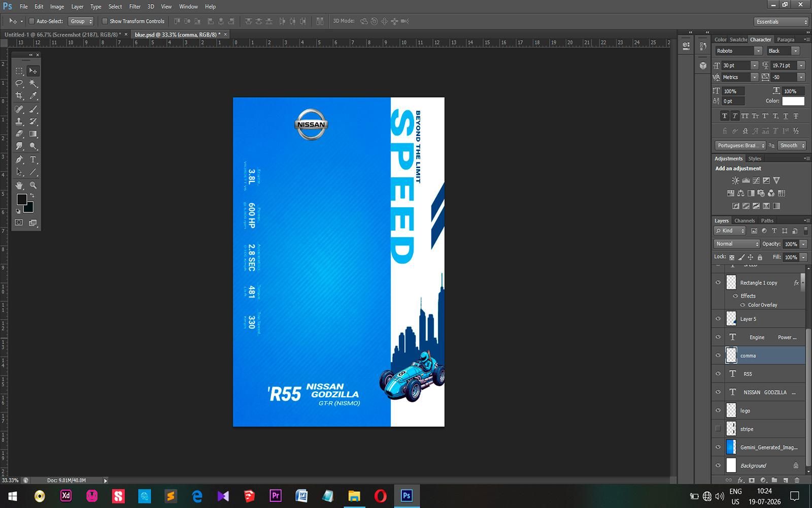Hide the Rectangle 1 copy layer

coord(718,282)
